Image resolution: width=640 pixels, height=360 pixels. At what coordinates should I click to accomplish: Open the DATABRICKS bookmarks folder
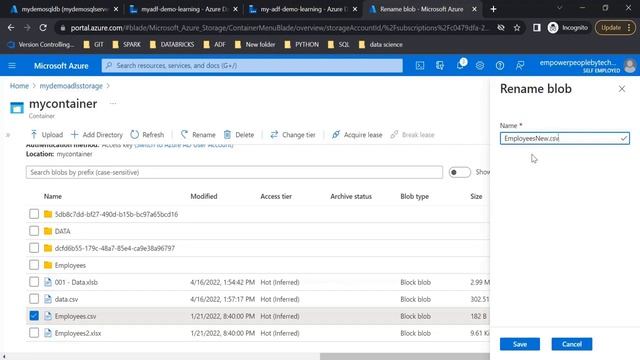172,44
